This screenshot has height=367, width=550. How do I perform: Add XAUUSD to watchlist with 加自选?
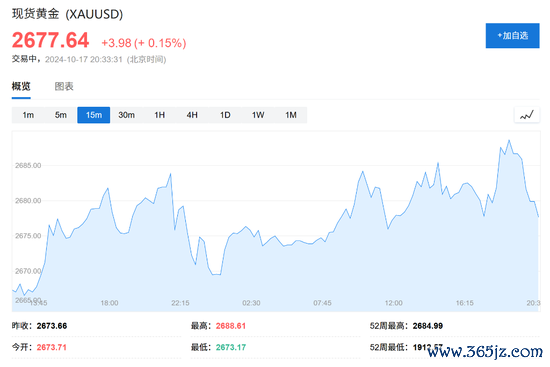pos(512,35)
